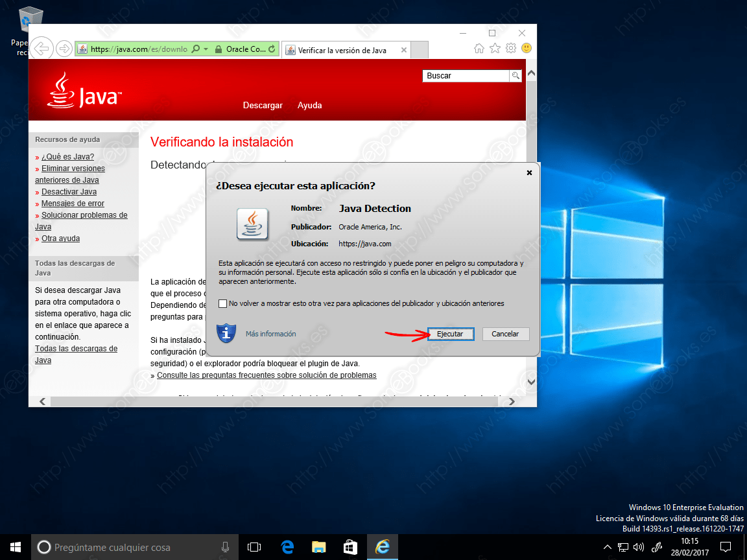Screen dimensions: 747x560
Task: Click the Java coffee cup icon in dialog
Action: [252, 224]
